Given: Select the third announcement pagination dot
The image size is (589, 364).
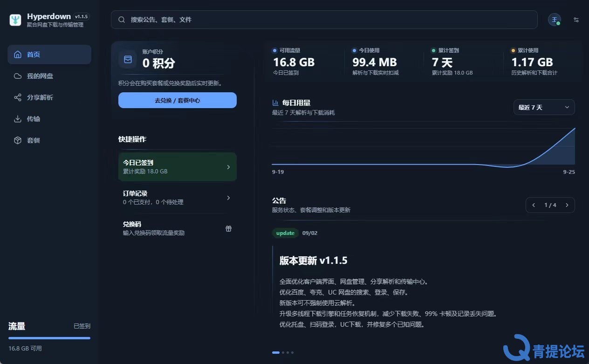Looking at the screenshot, I should [x=288, y=352].
